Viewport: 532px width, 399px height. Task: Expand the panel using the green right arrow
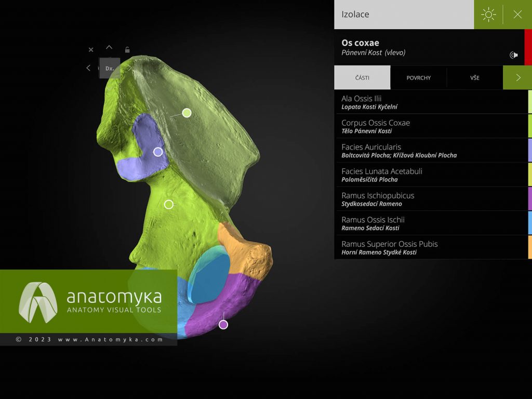pyautogui.click(x=517, y=77)
